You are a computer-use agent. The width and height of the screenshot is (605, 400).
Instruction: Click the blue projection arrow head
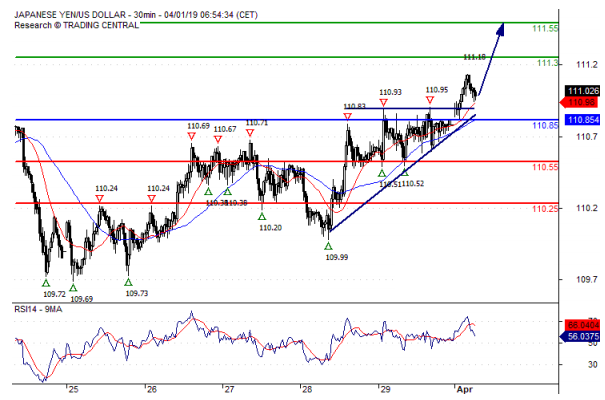[500, 27]
